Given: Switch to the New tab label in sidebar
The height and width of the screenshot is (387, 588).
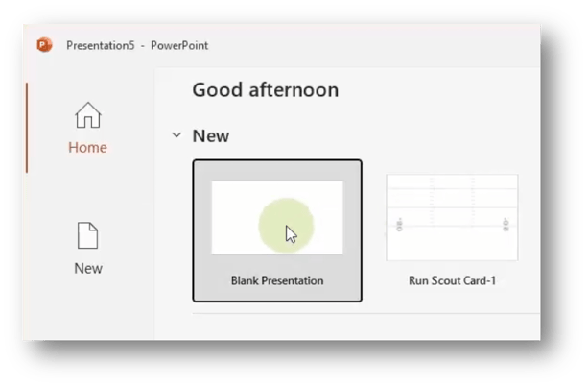Looking at the screenshot, I should tap(88, 268).
